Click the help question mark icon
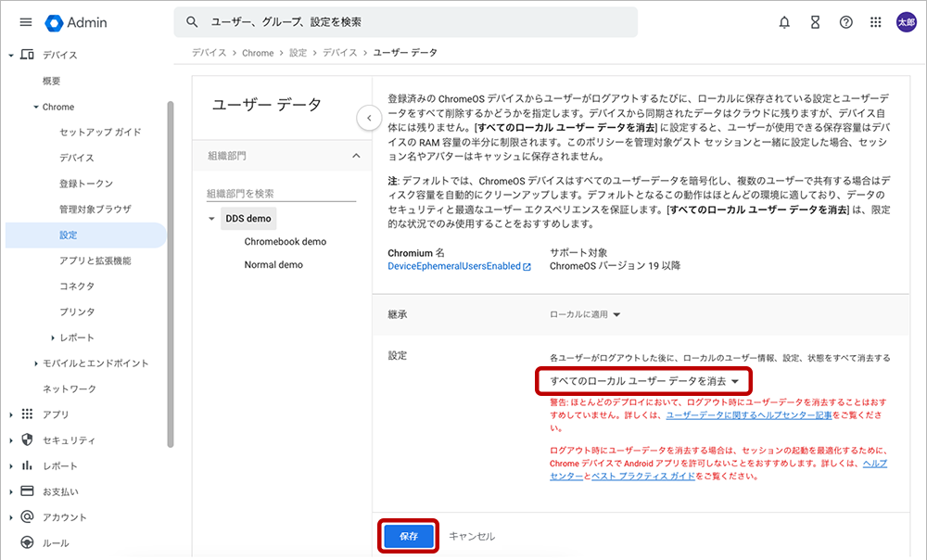927x560 pixels. coord(845,22)
